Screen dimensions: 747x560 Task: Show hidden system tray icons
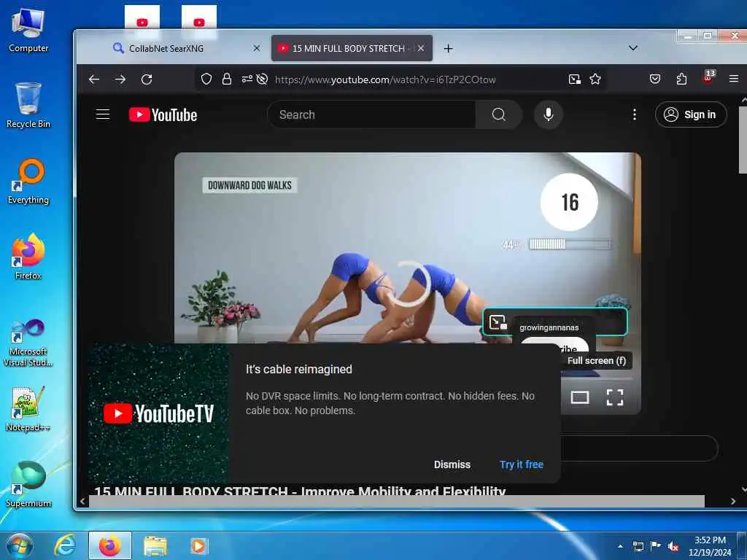tap(620, 546)
